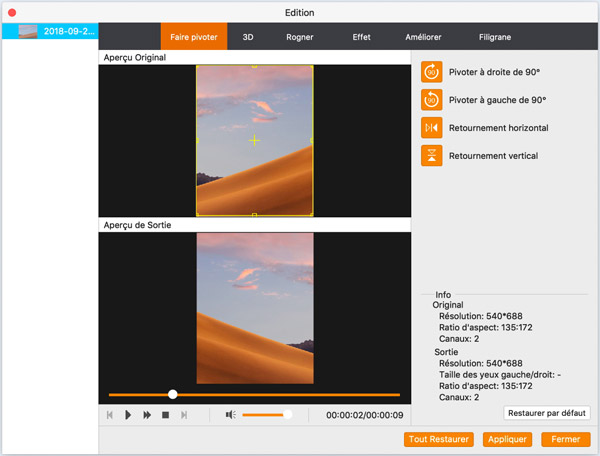This screenshot has width=600, height=456.
Task: Click the Appliquer button
Action: coord(507,439)
